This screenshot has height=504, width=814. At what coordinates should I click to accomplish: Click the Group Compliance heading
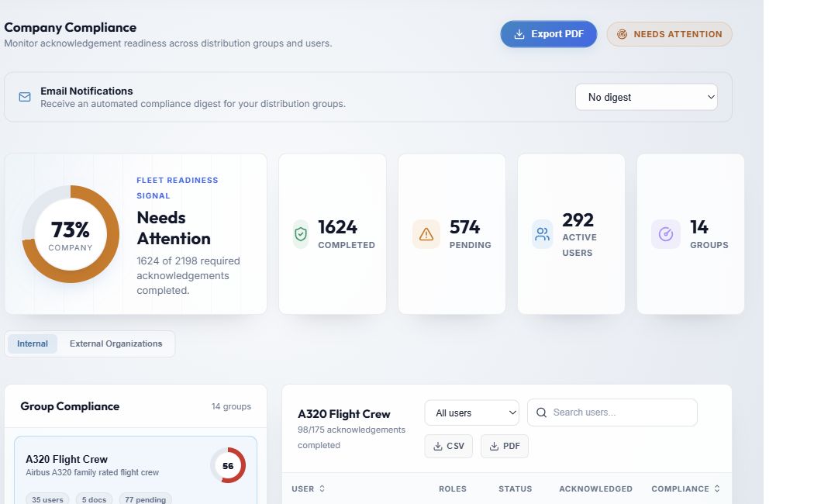pos(70,406)
